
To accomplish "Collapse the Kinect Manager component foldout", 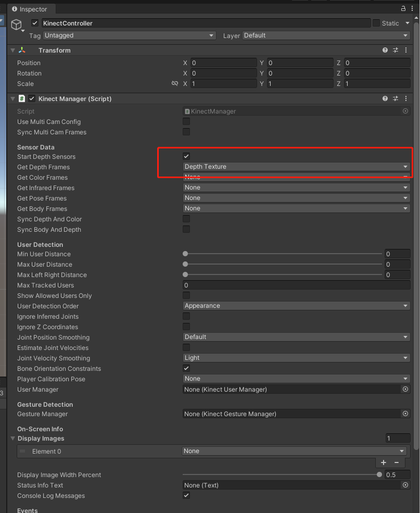I will 12,98.
